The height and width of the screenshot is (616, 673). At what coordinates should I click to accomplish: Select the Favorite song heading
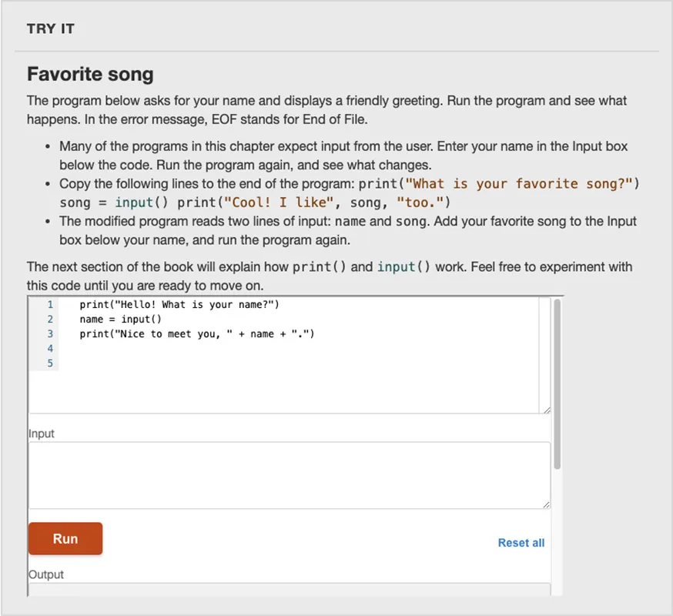click(89, 75)
